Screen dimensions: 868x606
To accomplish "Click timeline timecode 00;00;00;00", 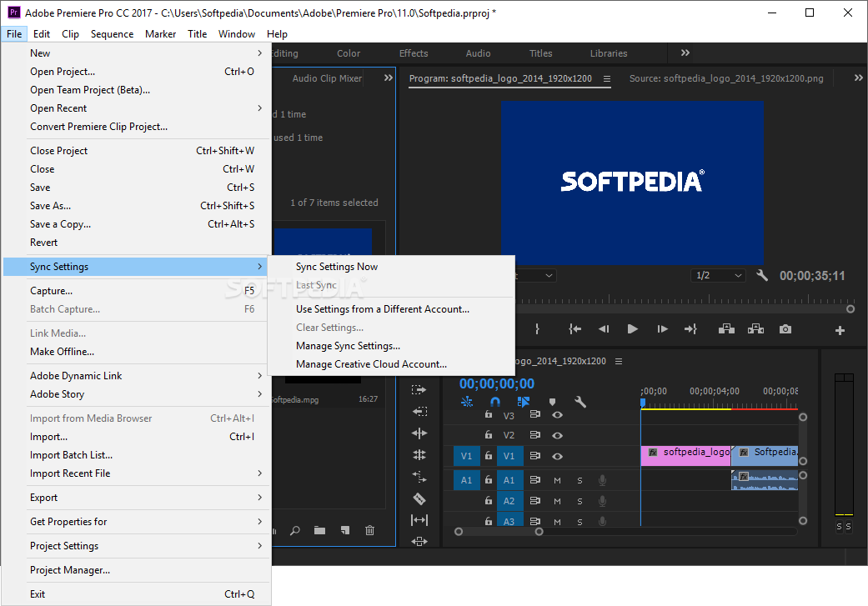I will coord(497,383).
